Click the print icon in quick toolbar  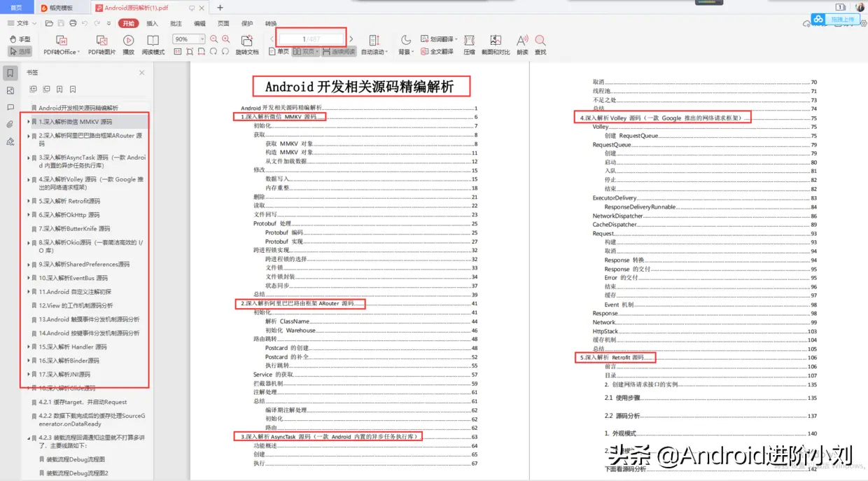(72, 23)
